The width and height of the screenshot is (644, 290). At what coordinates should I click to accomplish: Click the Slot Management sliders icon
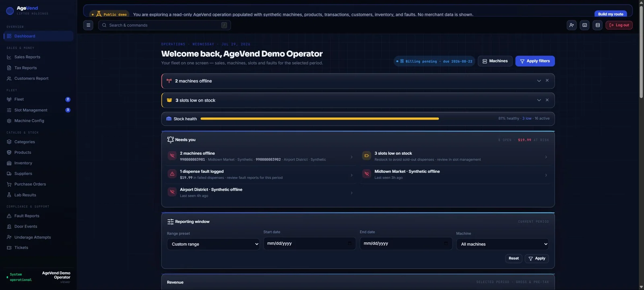[9, 110]
